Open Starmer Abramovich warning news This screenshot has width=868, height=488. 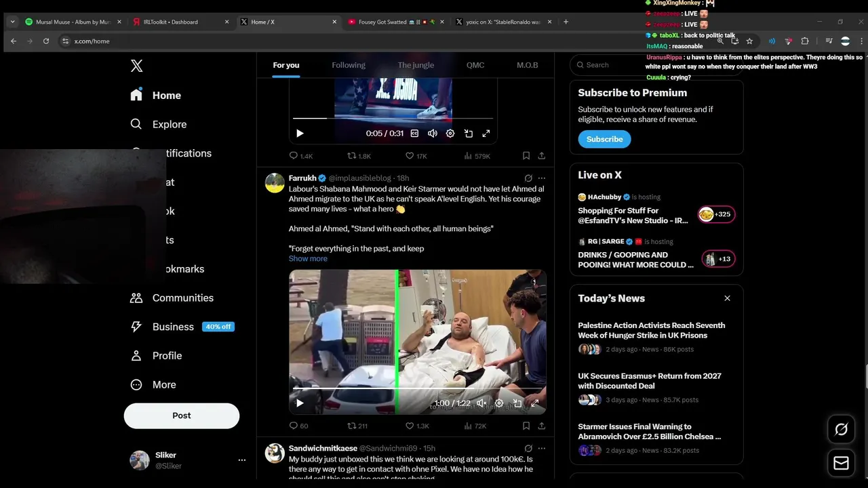click(656, 439)
